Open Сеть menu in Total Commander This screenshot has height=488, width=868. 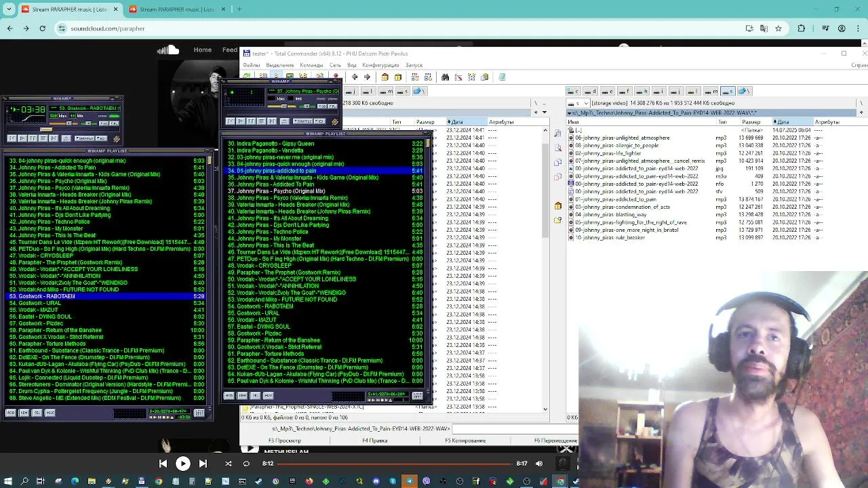click(x=335, y=65)
